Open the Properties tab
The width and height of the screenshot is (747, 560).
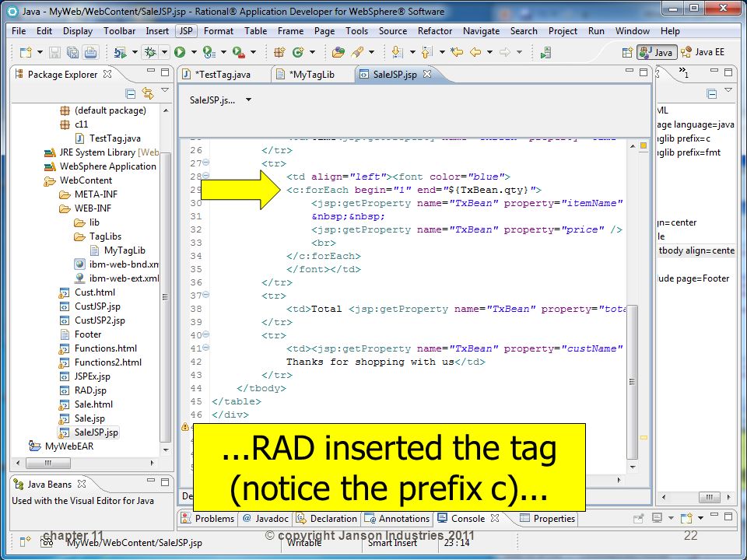(x=548, y=519)
